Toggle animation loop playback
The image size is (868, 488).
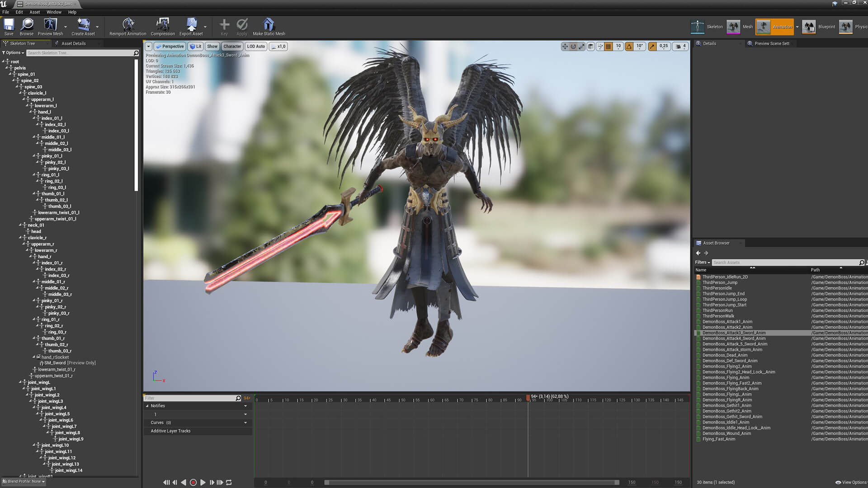point(229,483)
